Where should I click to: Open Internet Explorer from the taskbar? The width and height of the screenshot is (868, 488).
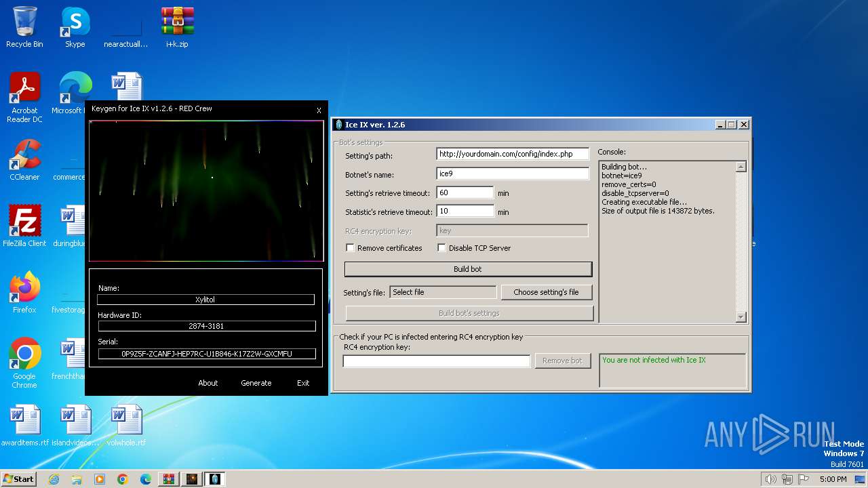[54, 479]
